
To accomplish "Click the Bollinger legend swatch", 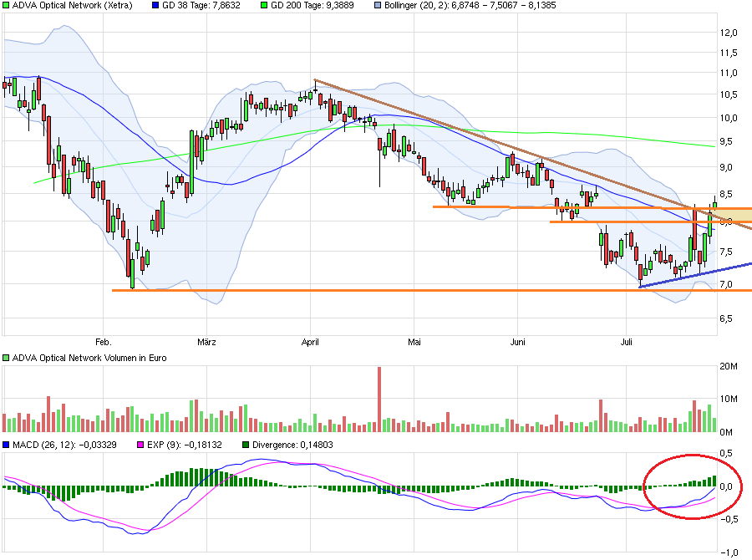I will pyautogui.click(x=378, y=5).
